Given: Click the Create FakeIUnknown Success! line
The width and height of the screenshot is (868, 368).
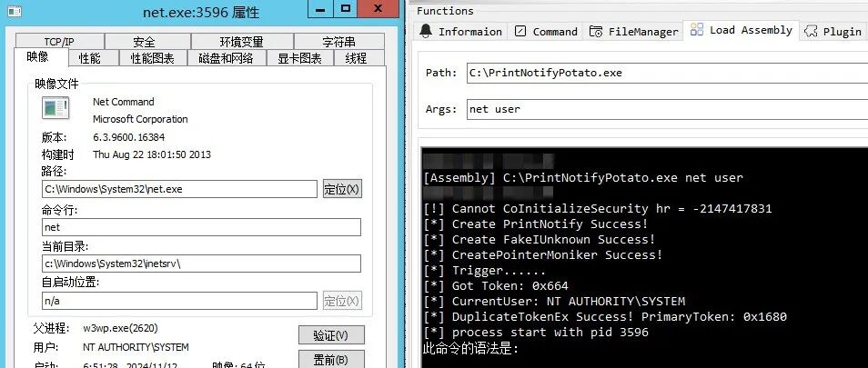Looking at the screenshot, I should (540, 240).
